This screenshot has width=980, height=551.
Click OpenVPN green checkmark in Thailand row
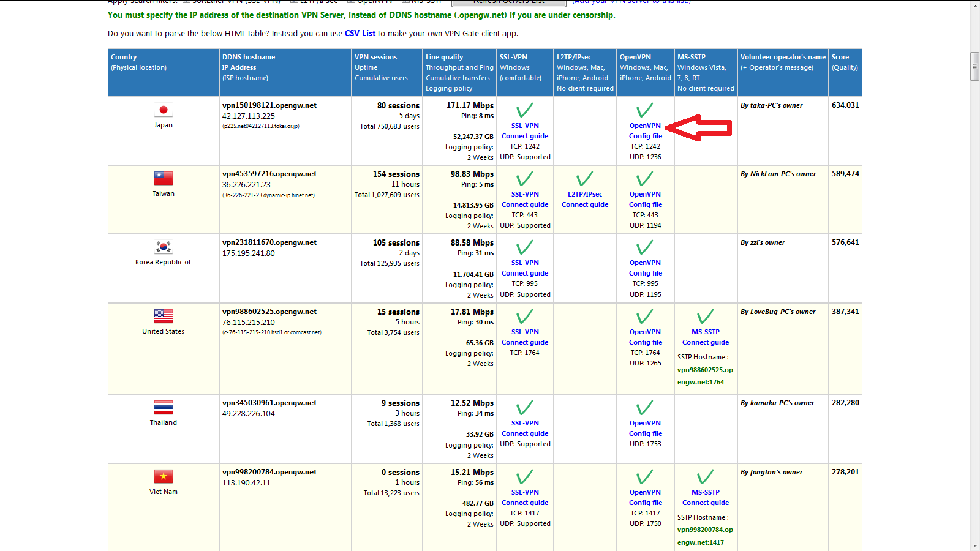pyautogui.click(x=644, y=408)
